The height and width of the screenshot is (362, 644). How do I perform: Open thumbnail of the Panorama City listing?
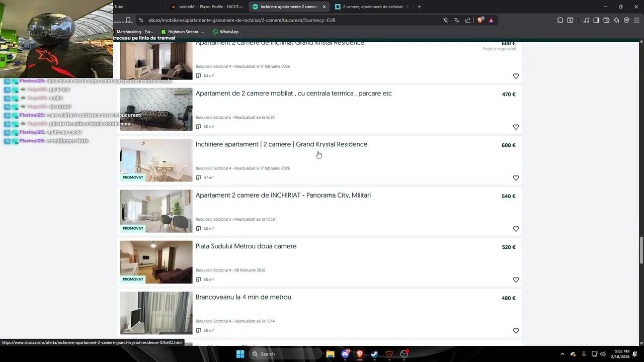(156, 211)
